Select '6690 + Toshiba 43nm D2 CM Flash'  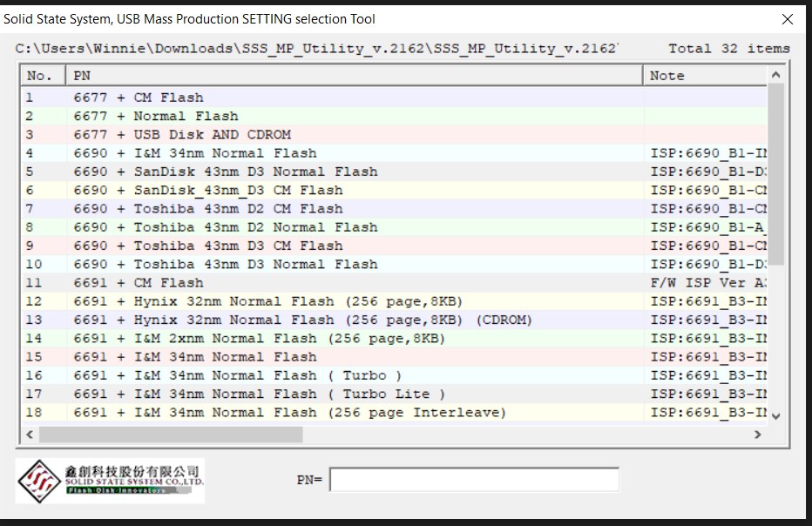pos(395,209)
